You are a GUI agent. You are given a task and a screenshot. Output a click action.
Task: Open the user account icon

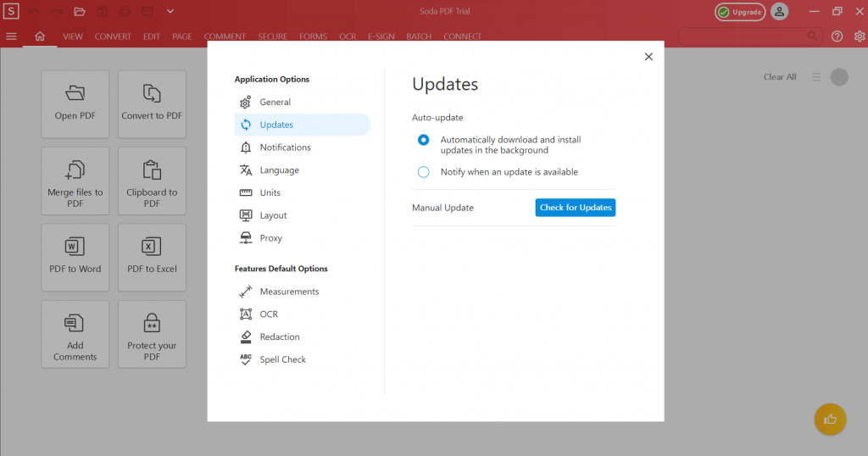(x=780, y=12)
